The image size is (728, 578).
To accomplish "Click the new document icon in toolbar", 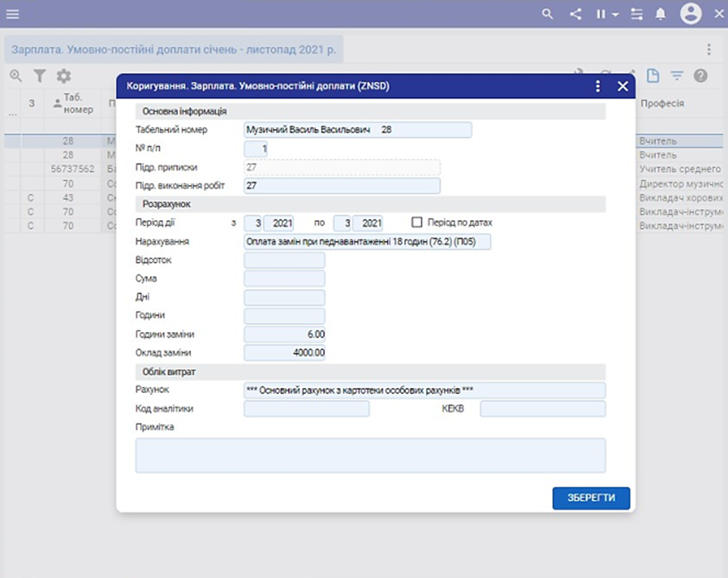I will click(652, 76).
